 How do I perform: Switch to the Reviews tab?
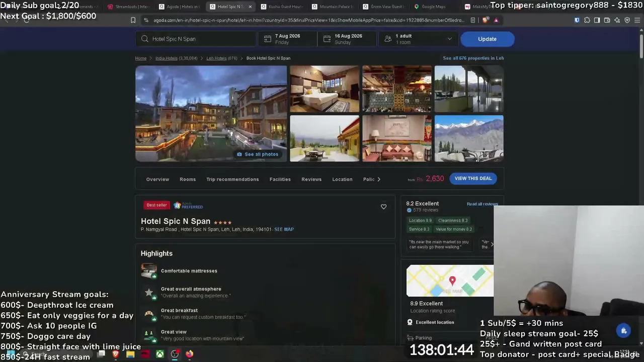coord(311,179)
